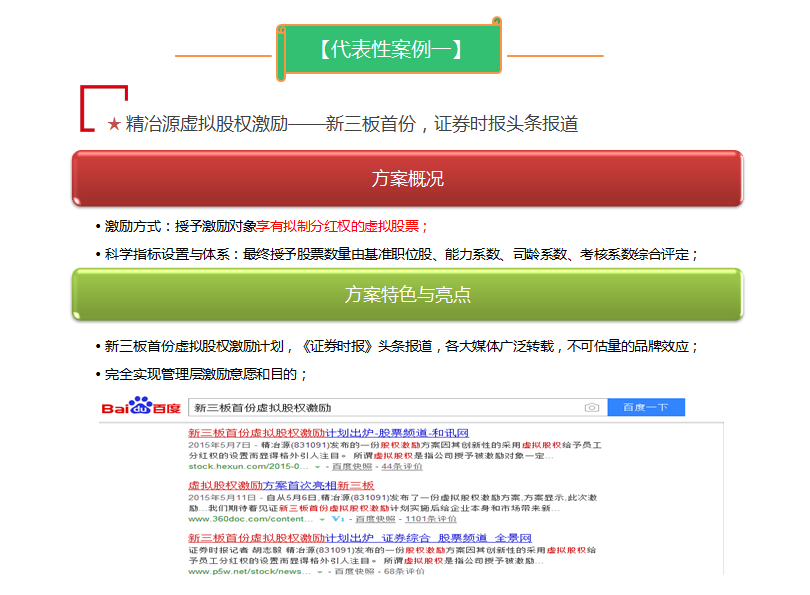The image size is (810, 595).
Task: Open 百度快照 for the p5w.net result
Action: 354,571
